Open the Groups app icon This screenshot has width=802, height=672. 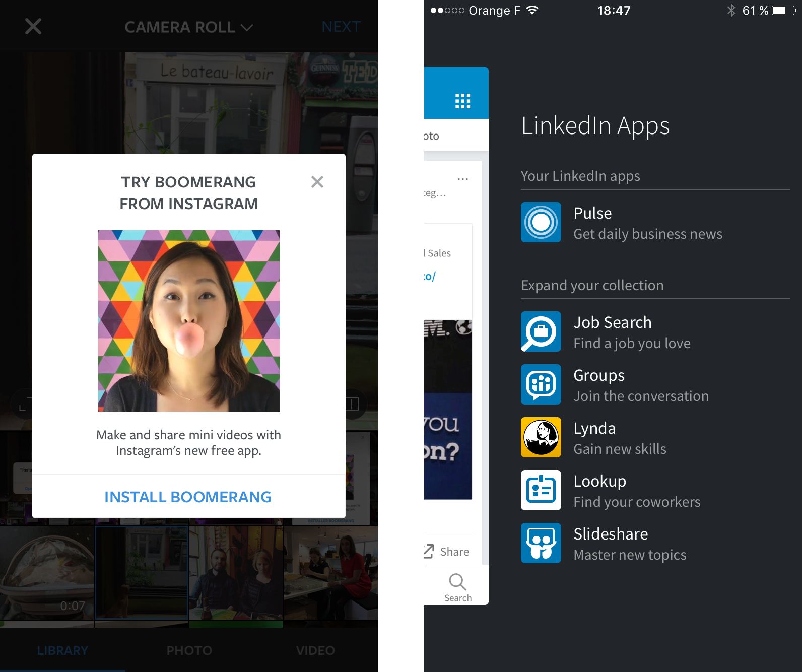[x=541, y=384]
